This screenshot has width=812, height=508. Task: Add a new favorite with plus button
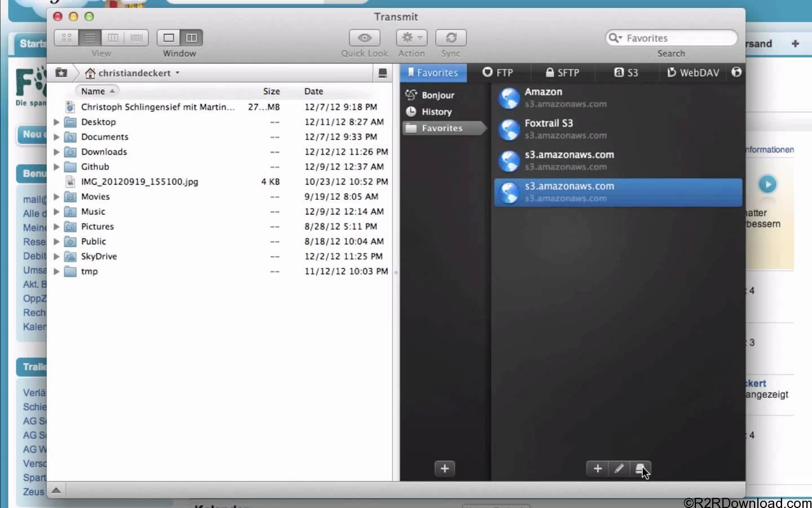pyautogui.click(x=598, y=468)
